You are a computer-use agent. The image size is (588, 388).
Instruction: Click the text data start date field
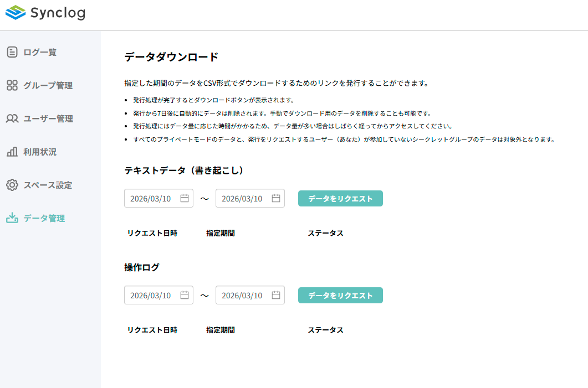pos(152,198)
